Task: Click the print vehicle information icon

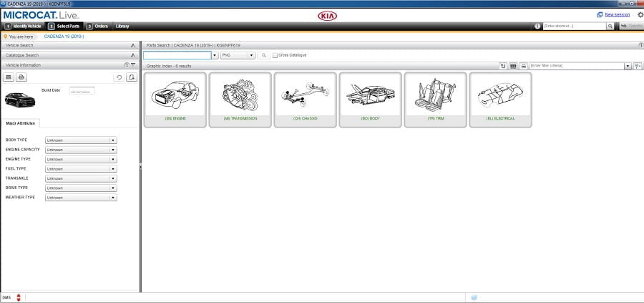Action: pos(21,77)
